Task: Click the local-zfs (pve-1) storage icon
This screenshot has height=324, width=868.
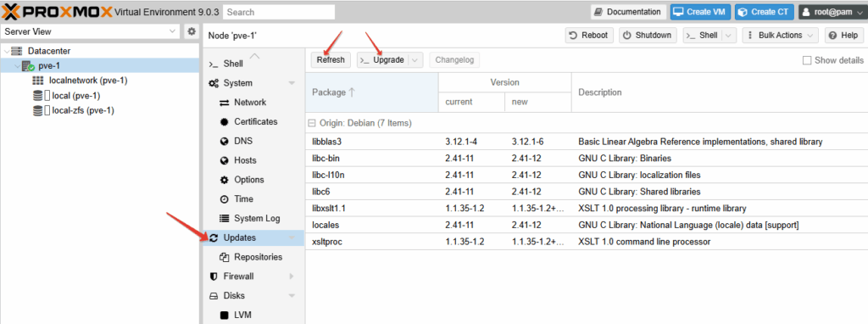Action: [37, 111]
